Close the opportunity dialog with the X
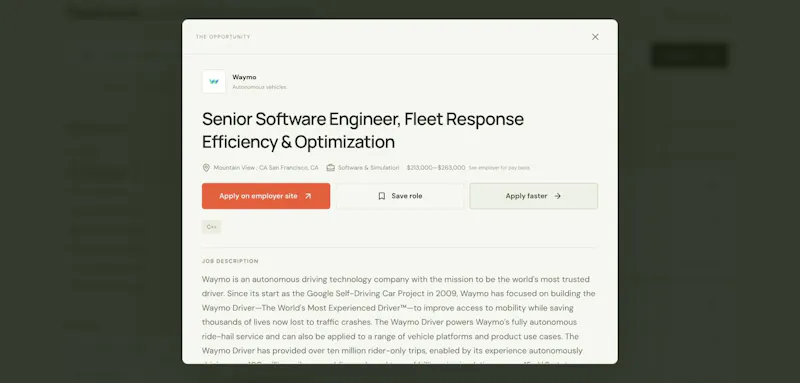Image resolution: width=800 pixels, height=383 pixels. 595,37
